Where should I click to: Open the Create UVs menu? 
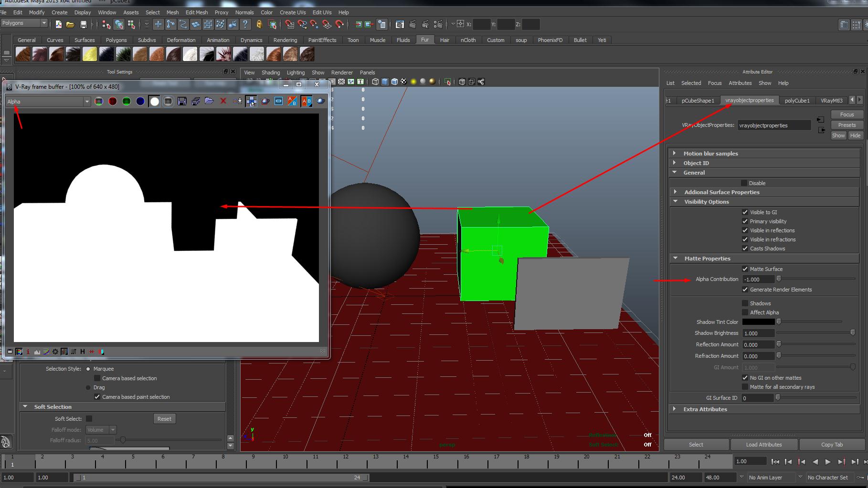click(x=293, y=12)
